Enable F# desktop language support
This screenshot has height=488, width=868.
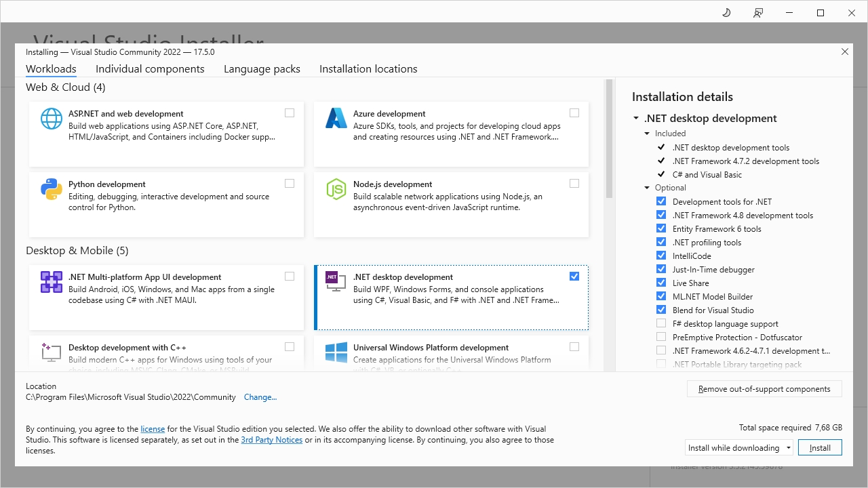661,323
